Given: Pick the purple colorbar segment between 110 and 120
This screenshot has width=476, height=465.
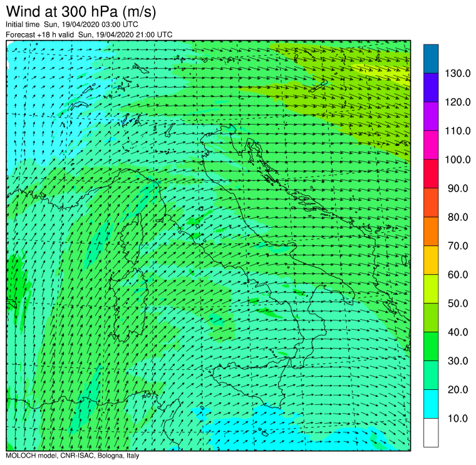Looking at the screenshot, I should tap(431, 116).
